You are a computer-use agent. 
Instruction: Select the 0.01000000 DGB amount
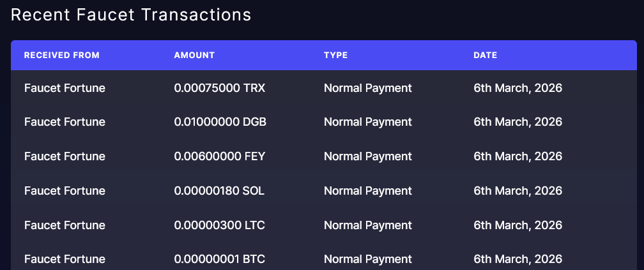pos(220,122)
